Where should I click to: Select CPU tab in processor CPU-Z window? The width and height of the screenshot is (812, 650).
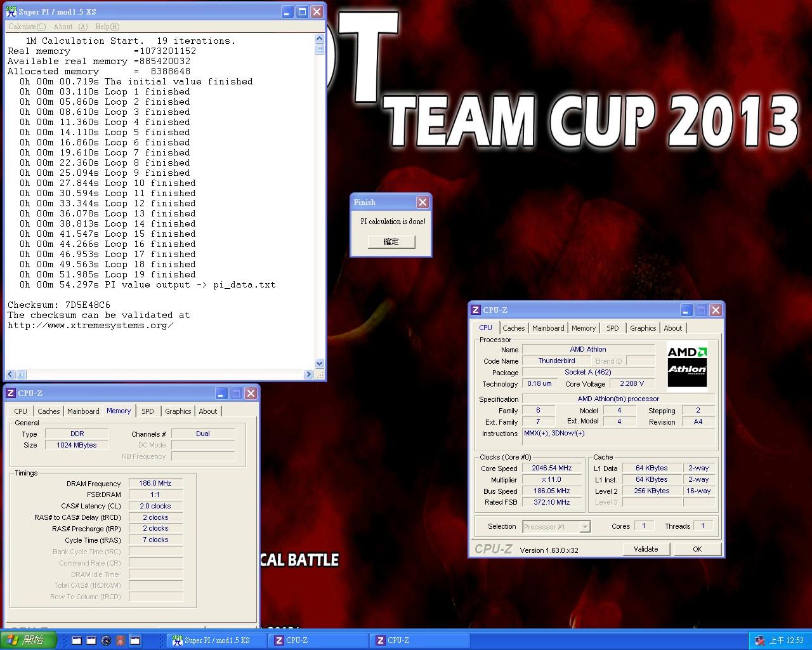[x=485, y=328]
